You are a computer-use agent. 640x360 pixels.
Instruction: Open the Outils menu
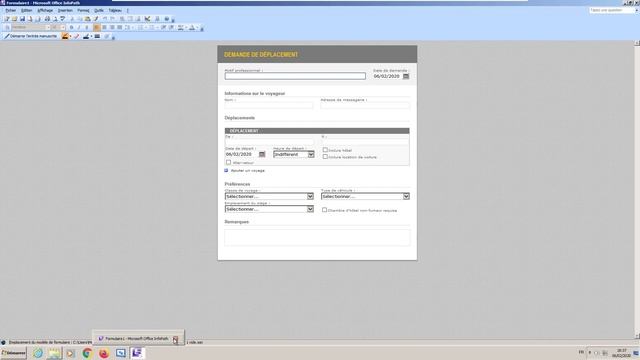pyautogui.click(x=99, y=10)
